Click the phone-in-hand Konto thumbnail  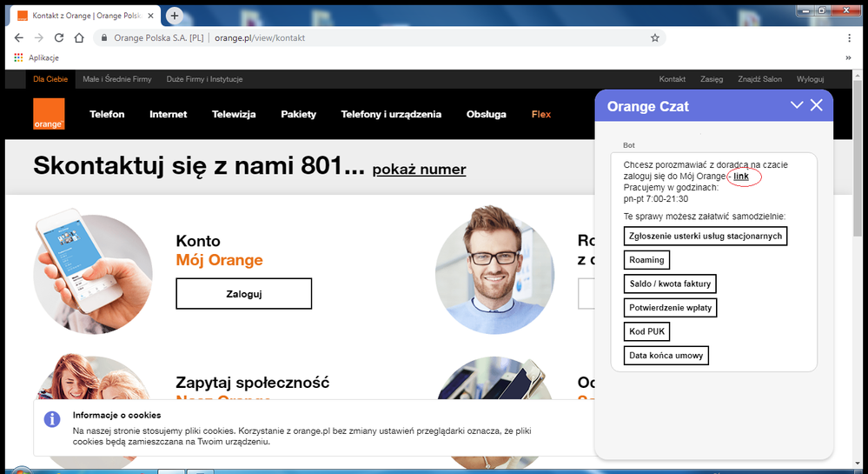tap(92, 272)
